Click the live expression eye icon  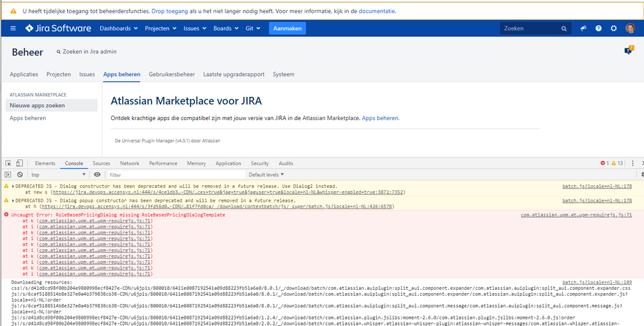(97, 175)
